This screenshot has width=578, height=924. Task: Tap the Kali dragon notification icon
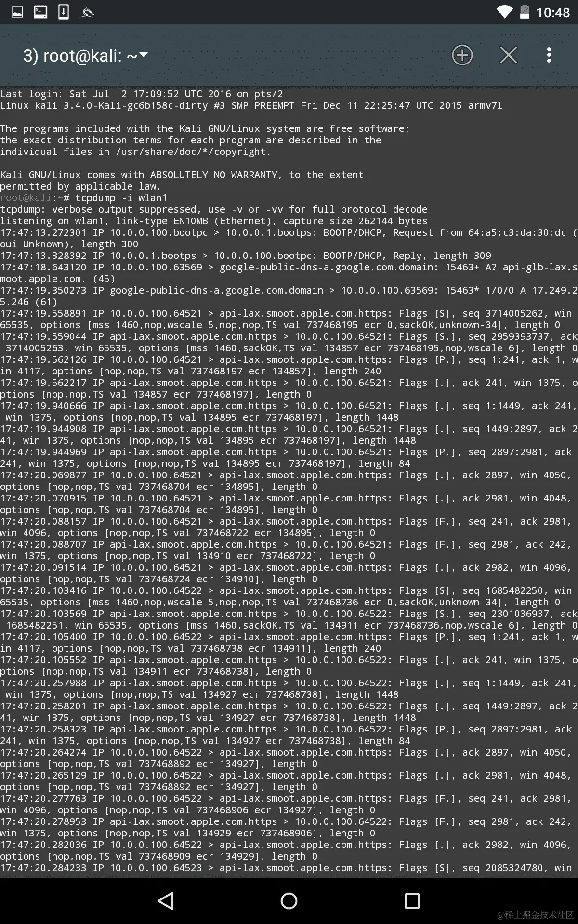[x=87, y=13]
